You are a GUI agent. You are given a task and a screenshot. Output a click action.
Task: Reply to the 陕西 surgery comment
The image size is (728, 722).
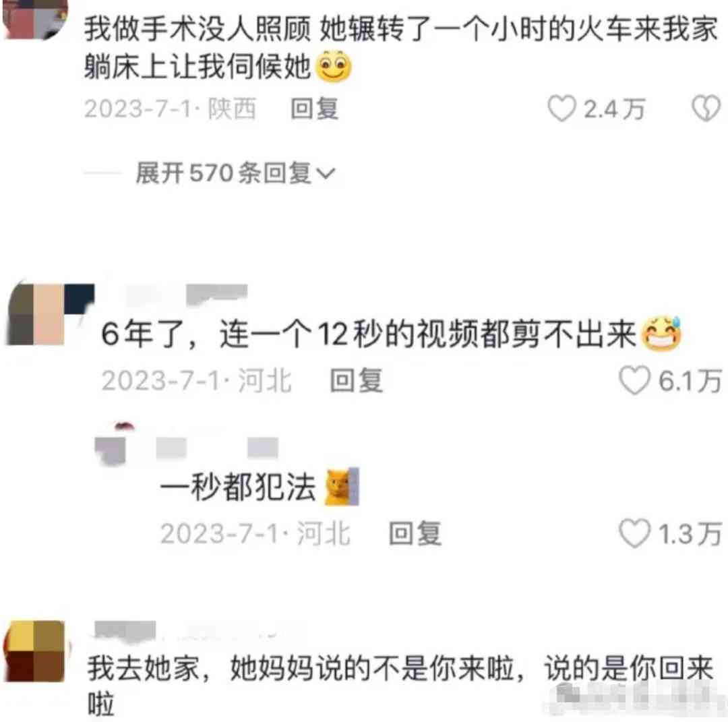pos(314,109)
